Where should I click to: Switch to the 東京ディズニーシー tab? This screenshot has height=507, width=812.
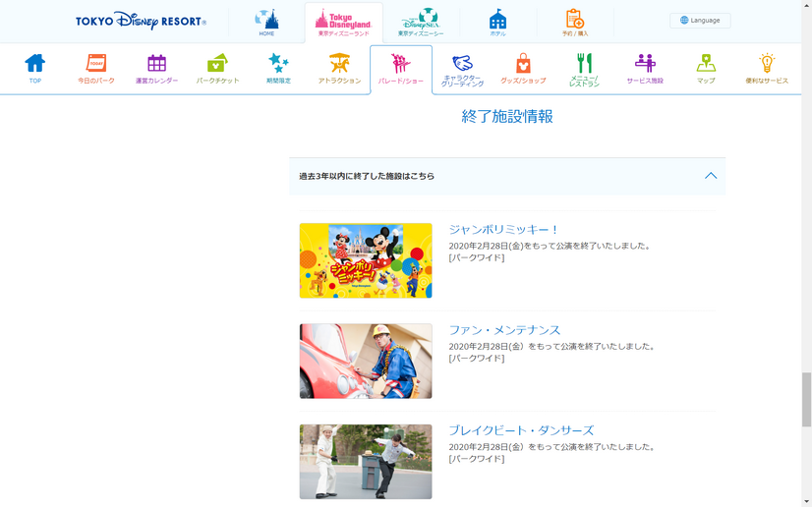(x=420, y=22)
